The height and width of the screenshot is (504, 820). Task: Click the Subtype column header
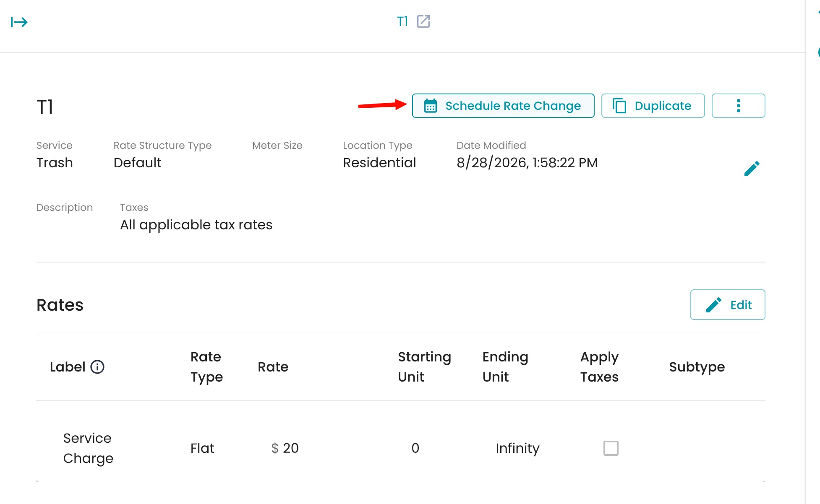click(x=697, y=367)
